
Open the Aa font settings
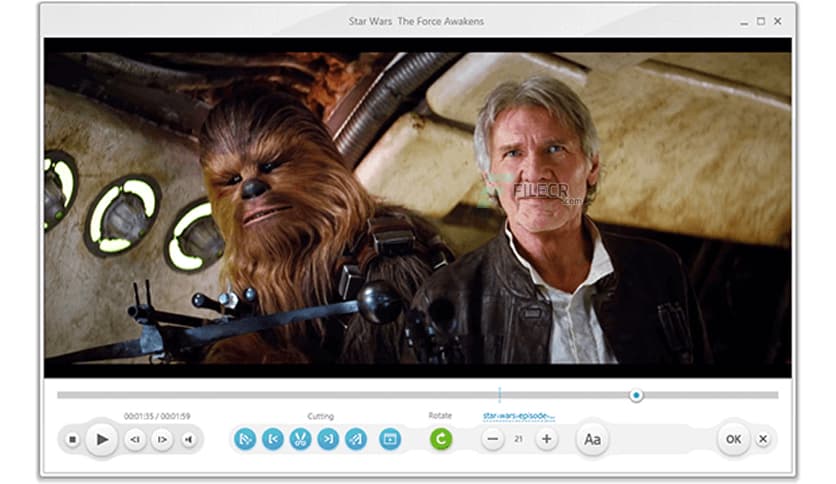(592, 440)
